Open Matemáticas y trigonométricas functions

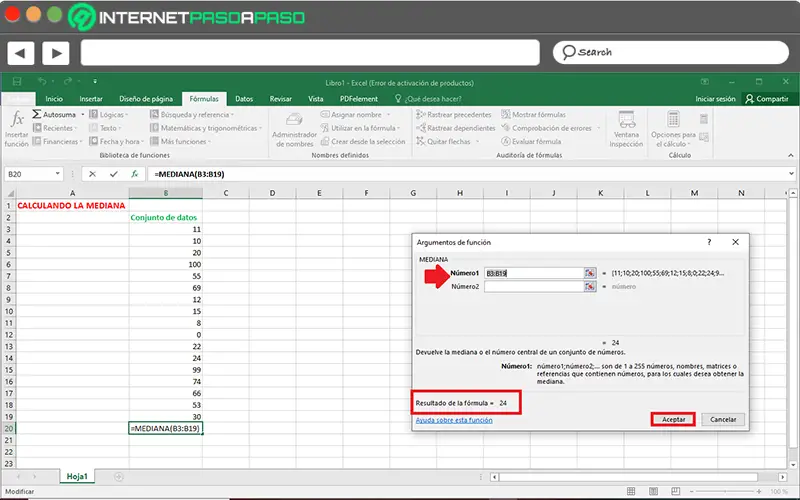tap(206, 128)
